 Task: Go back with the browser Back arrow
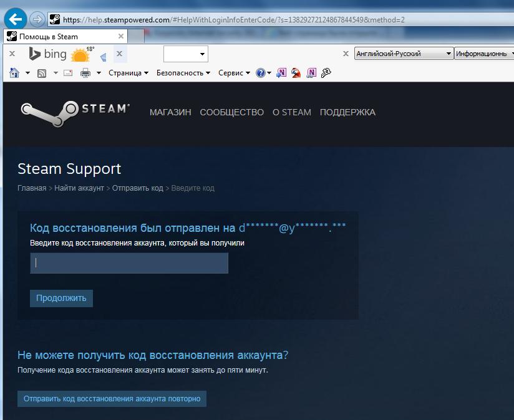pyautogui.click(x=15, y=19)
